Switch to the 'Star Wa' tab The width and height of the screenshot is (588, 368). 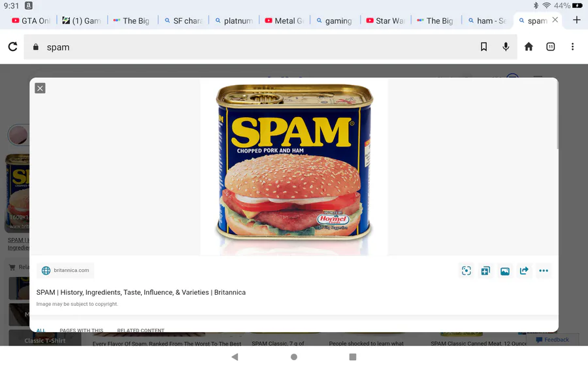point(385,21)
